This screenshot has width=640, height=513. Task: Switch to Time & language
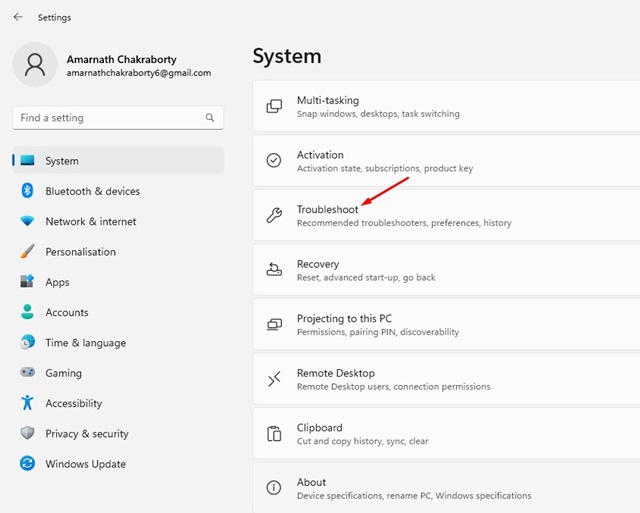click(x=85, y=343)
